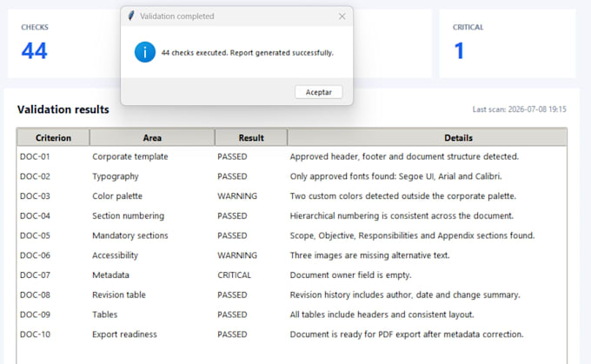Select the DOC-01 criterion cell
The image size is (591, 364).
click(35, 156)
